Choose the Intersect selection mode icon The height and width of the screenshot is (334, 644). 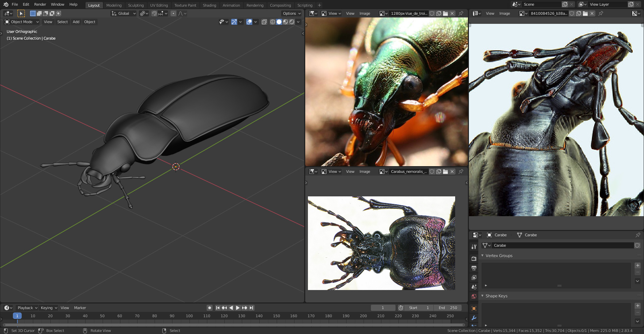pos(58,13)
